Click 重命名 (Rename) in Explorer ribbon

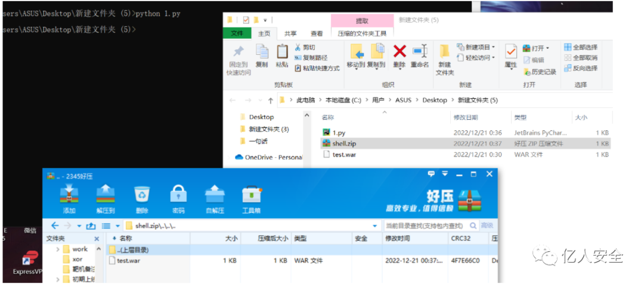pos(420,56)
